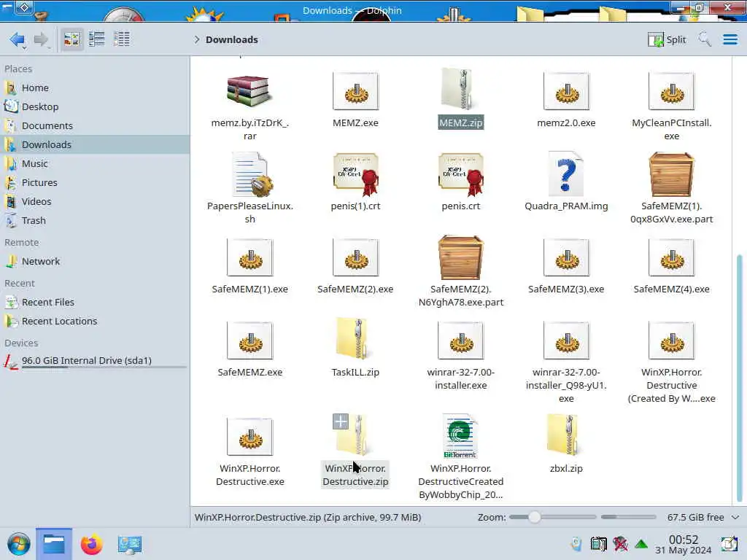
Task: Select the MEMZ.exe file icon
Action: [x=355, y=91]
